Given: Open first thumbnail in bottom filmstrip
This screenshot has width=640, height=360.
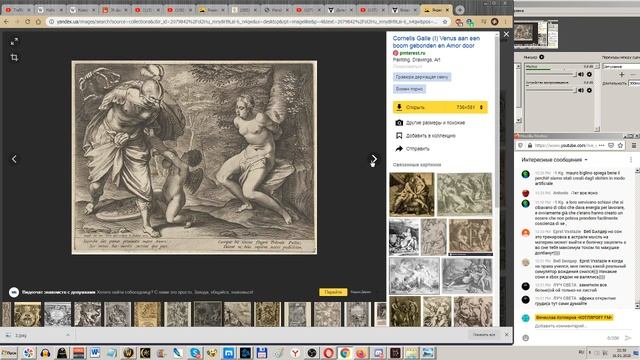Looking at the screenshot, I should pyautogui.click(x=27, y=314).
